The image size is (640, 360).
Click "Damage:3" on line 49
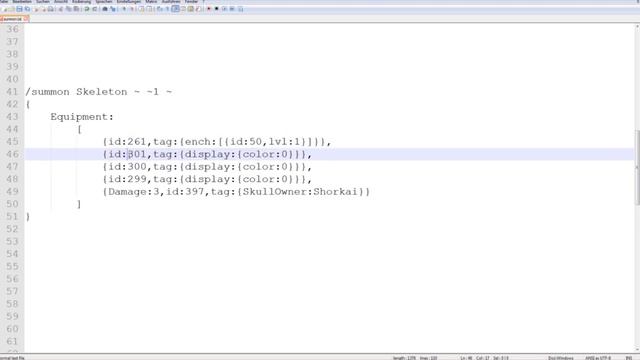[x=133, y=191]
